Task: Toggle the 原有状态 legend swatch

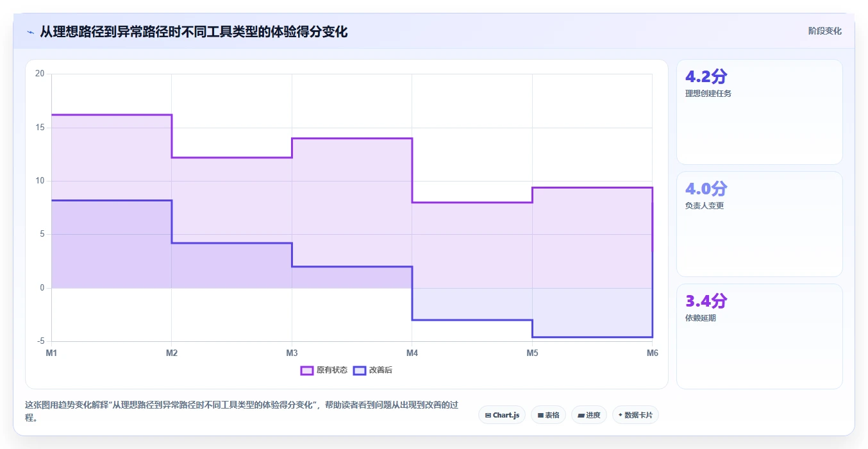Action: [307, 370]
